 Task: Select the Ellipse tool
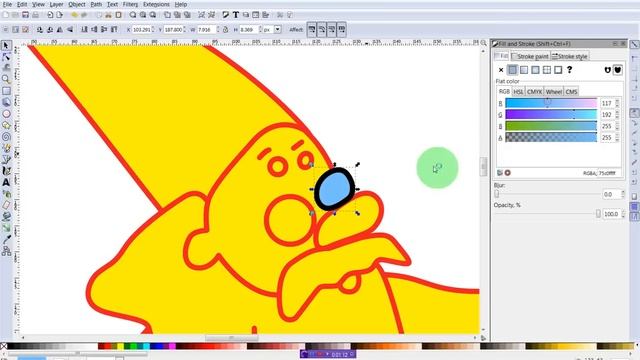tap(6, 114)
